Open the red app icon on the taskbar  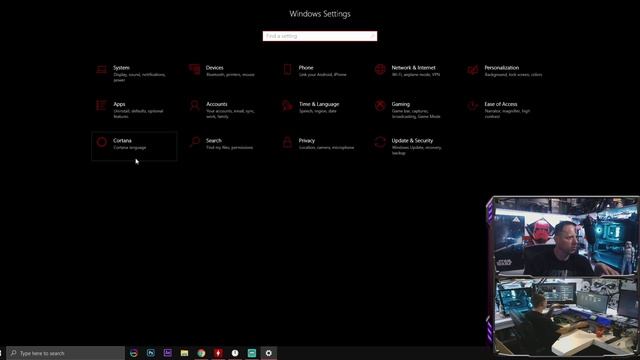tap(218, 353)
